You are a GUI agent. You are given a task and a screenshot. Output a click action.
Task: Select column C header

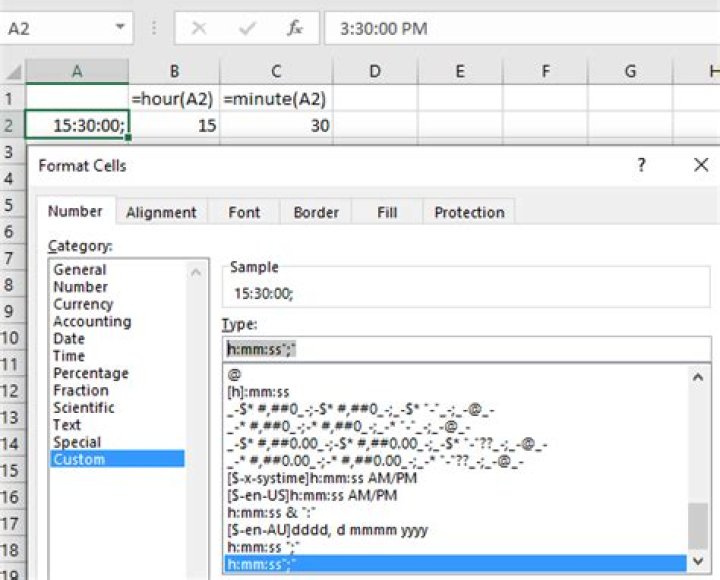[x=276, y=71]
